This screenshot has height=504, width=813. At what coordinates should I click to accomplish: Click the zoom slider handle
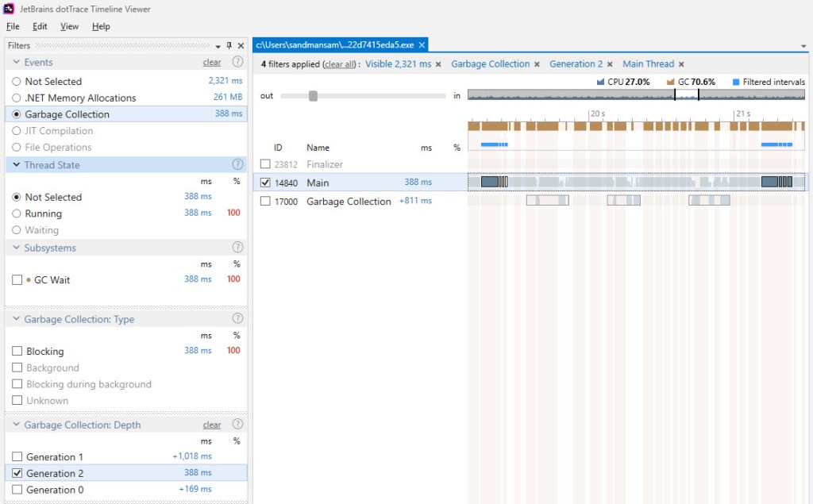click(x=313, y=96)
